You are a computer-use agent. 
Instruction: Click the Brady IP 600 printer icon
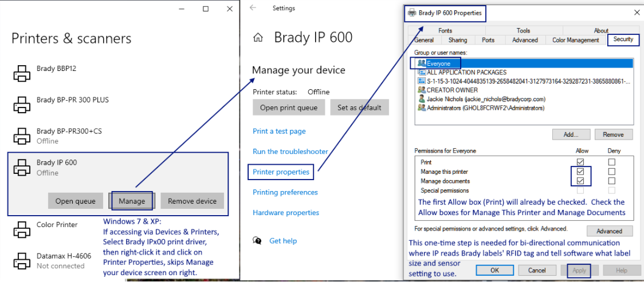pyautogui.click(x=21, y=167)
